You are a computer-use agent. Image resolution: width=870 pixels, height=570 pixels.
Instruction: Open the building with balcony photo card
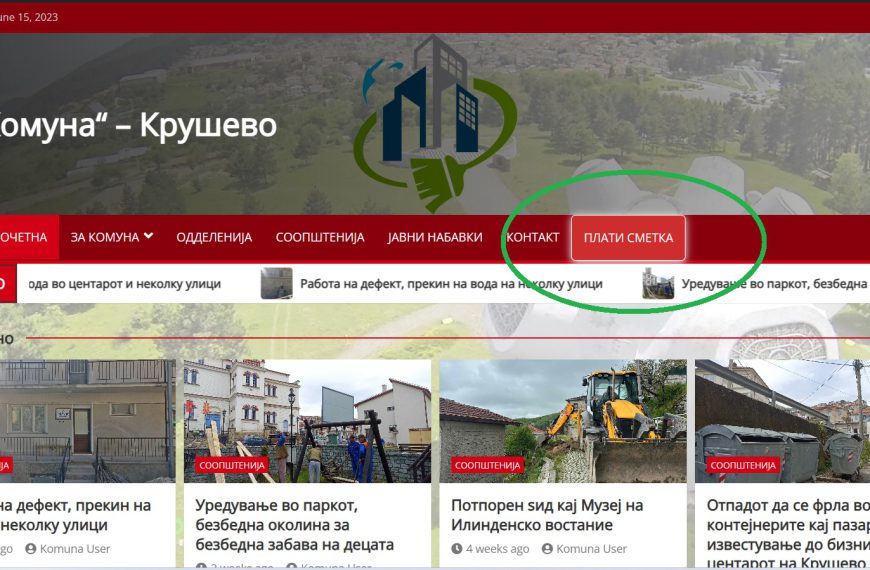(x=87, y=421)
